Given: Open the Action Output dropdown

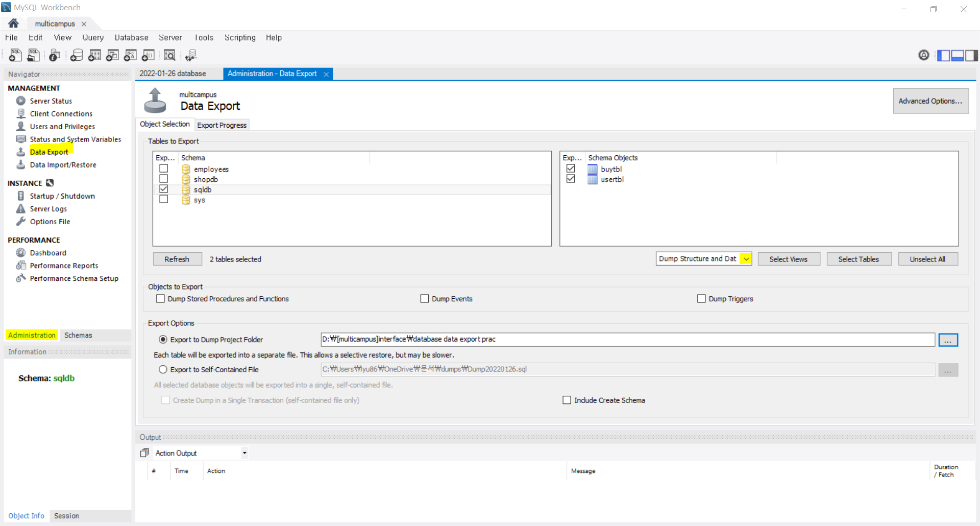Looking at the screenshot, I should click(244, 452).
